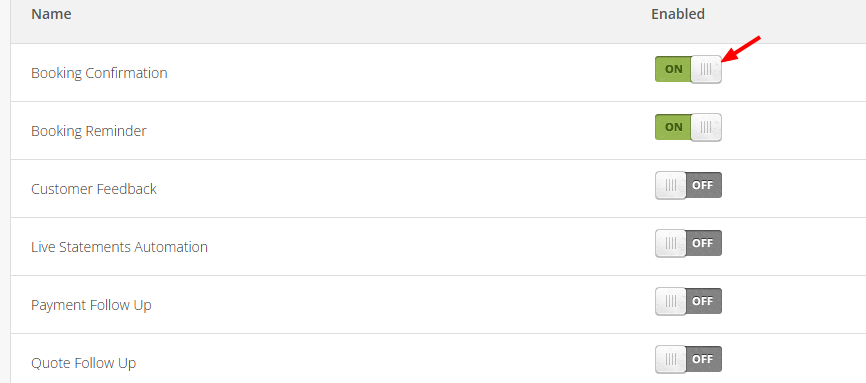Turn on the Quote Follow Up switch
The width and height of the screenshot is (866, 383).
click(688, 359)
